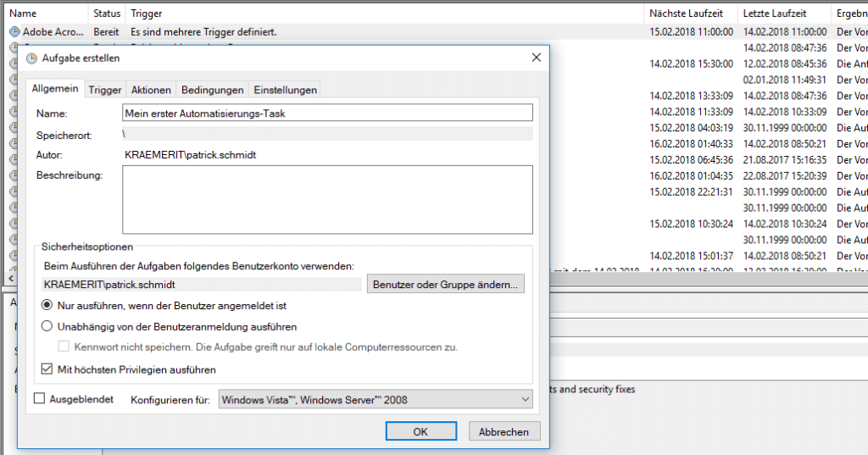The image size is (868, 455).
Task: Open the Einstellungen tab
Action: tap(285, 90)
